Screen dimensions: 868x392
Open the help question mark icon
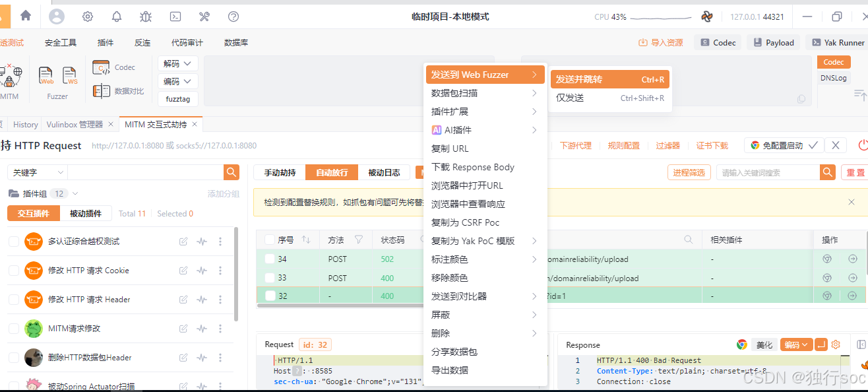[x=233, y=16]
